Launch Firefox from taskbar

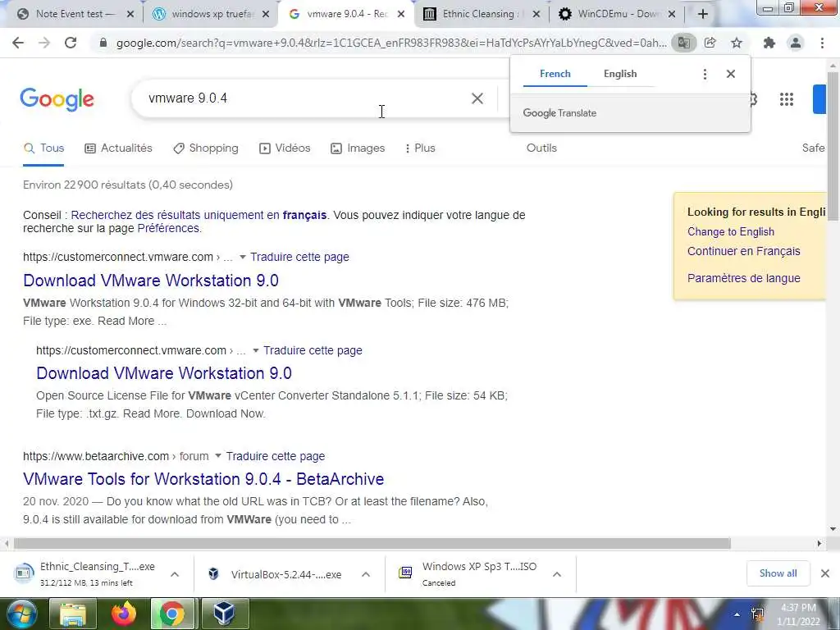(124, 614)
